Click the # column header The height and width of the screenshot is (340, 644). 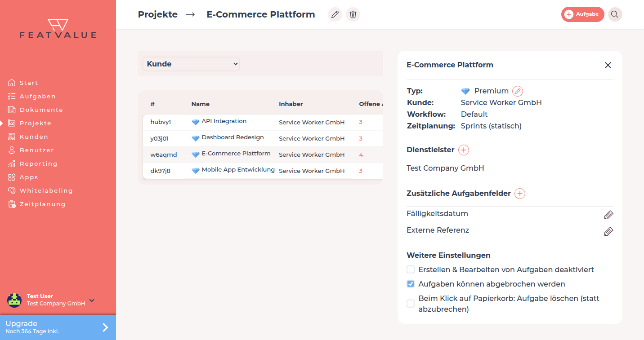point(152,104)
